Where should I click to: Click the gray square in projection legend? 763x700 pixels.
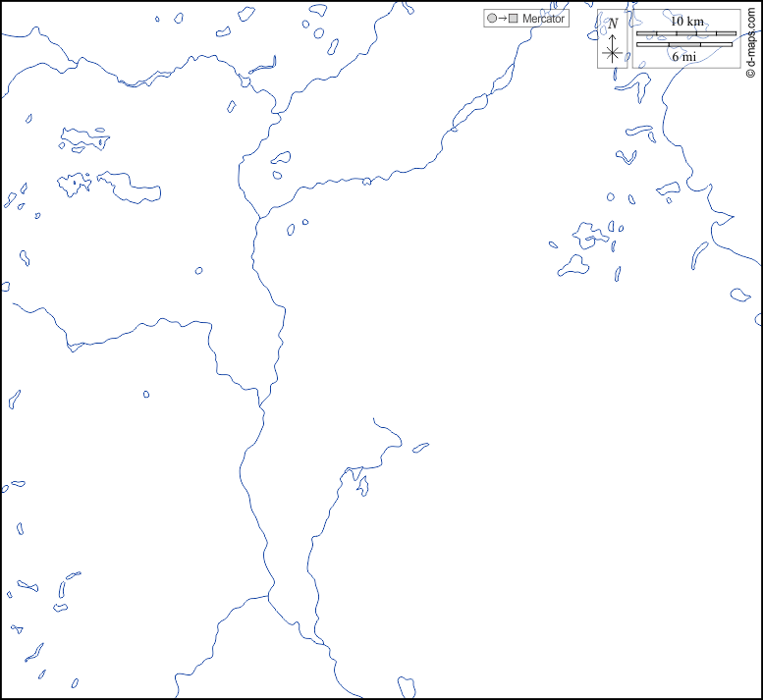(x=513, y=19)
